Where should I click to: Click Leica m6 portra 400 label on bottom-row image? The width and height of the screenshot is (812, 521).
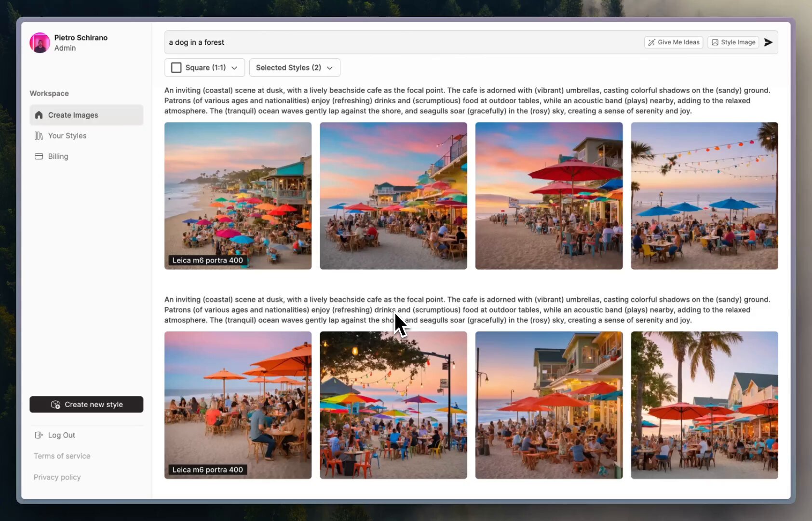(208, 470)
